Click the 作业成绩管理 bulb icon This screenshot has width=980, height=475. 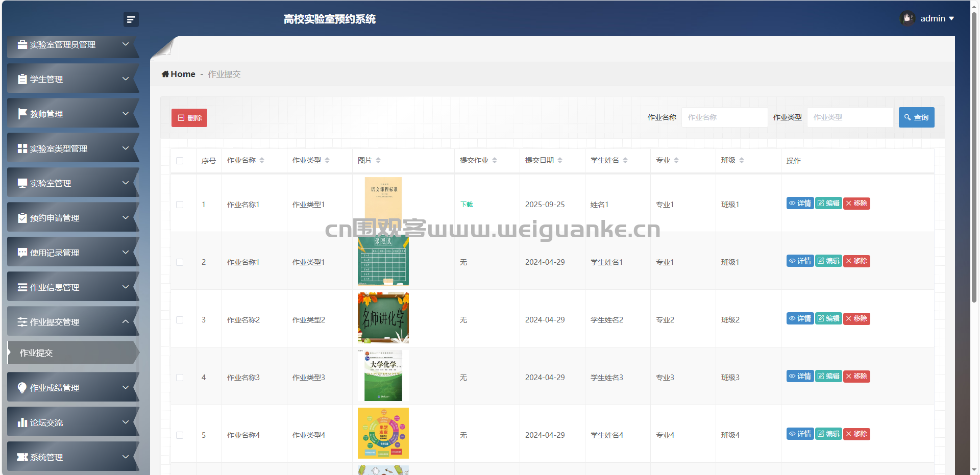[22, 388]
